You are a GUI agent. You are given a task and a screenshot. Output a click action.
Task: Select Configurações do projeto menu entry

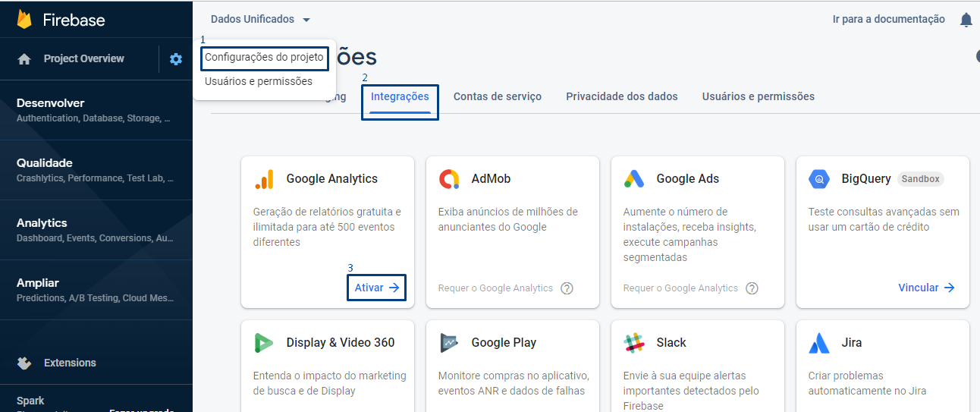pyautogui.click(x=264, y=57)
